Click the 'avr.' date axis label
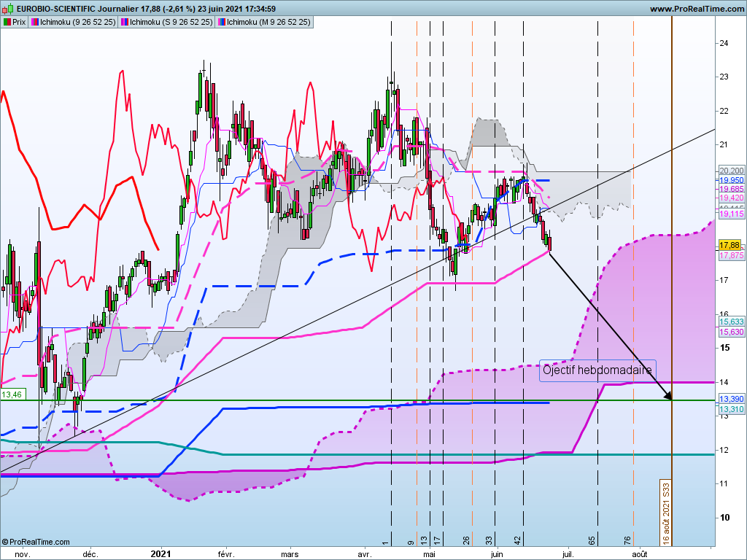Viewport: 747px width, 560px height. [x=365, y=554]
